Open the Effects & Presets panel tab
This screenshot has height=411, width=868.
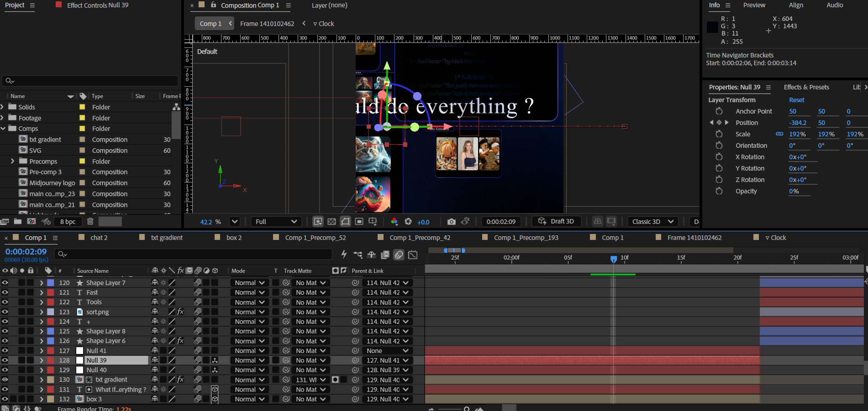click(x=806, y=87)
